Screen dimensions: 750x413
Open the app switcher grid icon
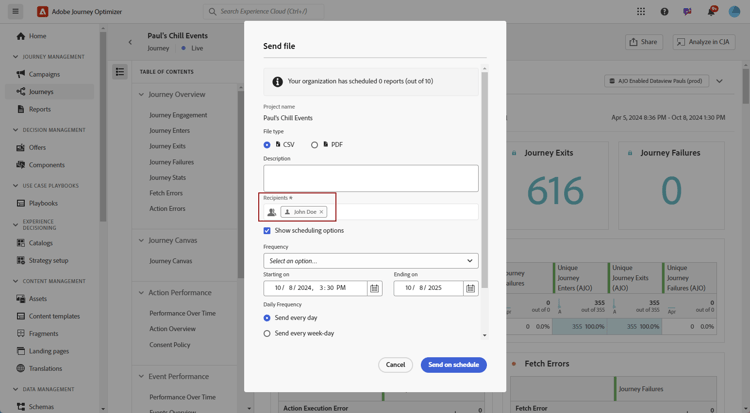(641, 11)
